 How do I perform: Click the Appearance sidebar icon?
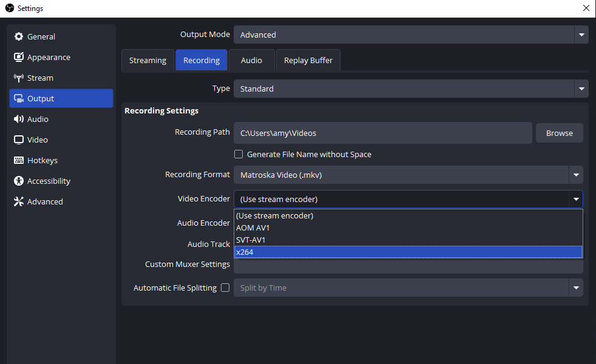coord(19,57)
